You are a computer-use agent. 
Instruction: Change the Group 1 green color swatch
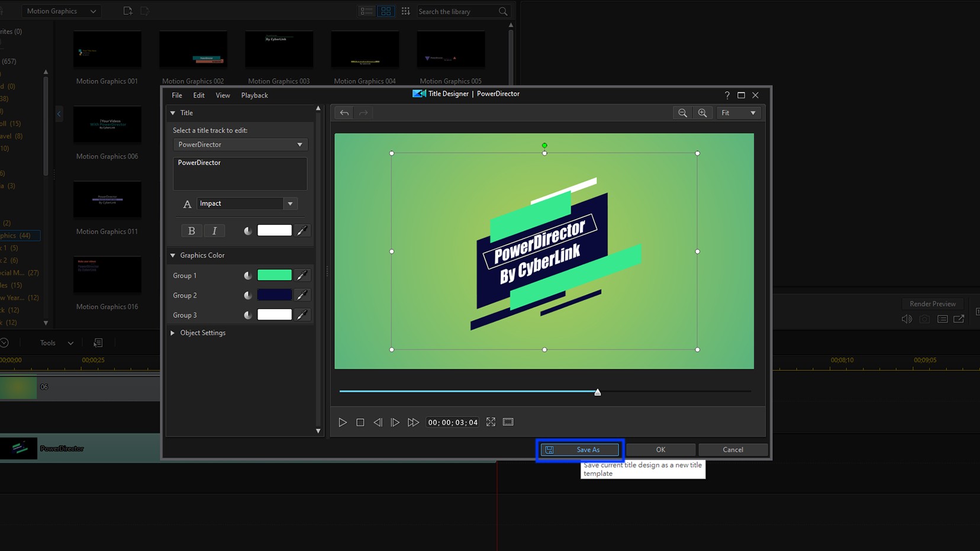[x=275, y=275]
